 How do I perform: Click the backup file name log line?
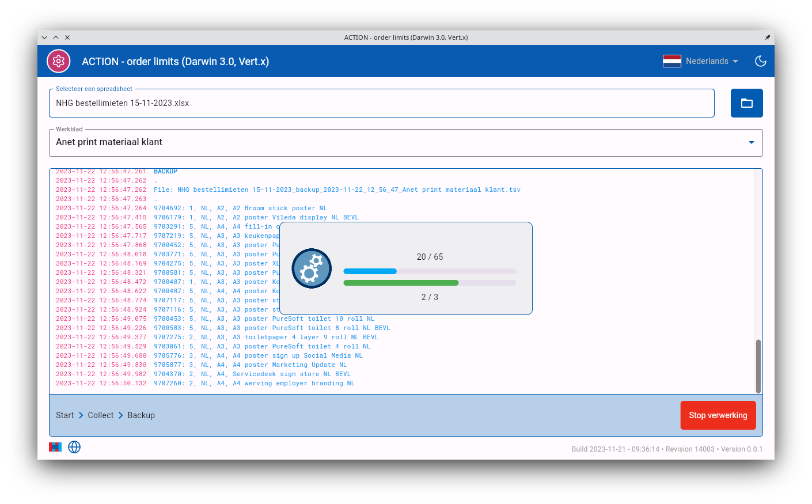pyautogui.click(x=337, y=190)
